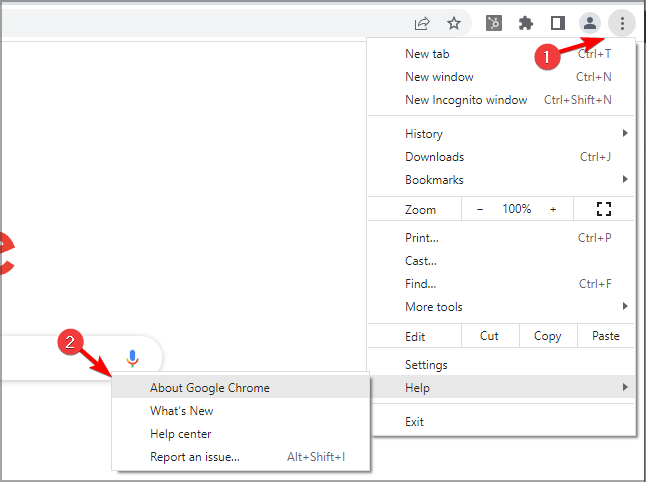Image resolution: width=646 pixels, height=482 pixels.
Task: Select New tab from the menu
Action: pos(501,54)
